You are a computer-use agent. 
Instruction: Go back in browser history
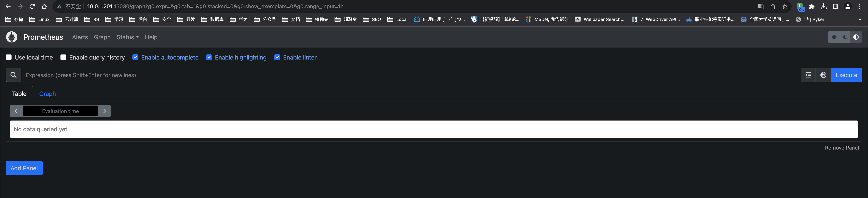8,6
